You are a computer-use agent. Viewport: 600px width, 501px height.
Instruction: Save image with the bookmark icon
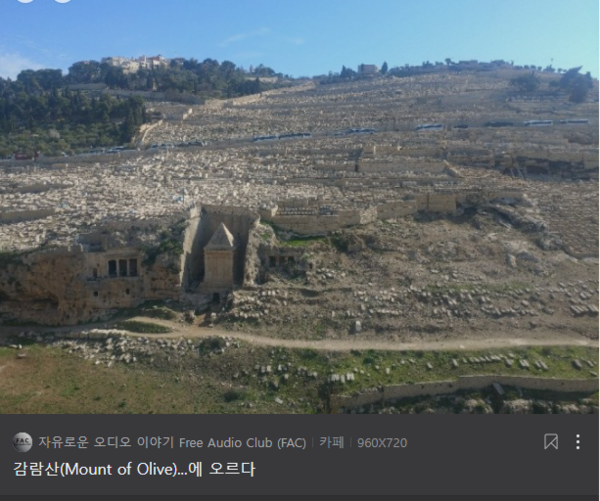tap(551, 442)
